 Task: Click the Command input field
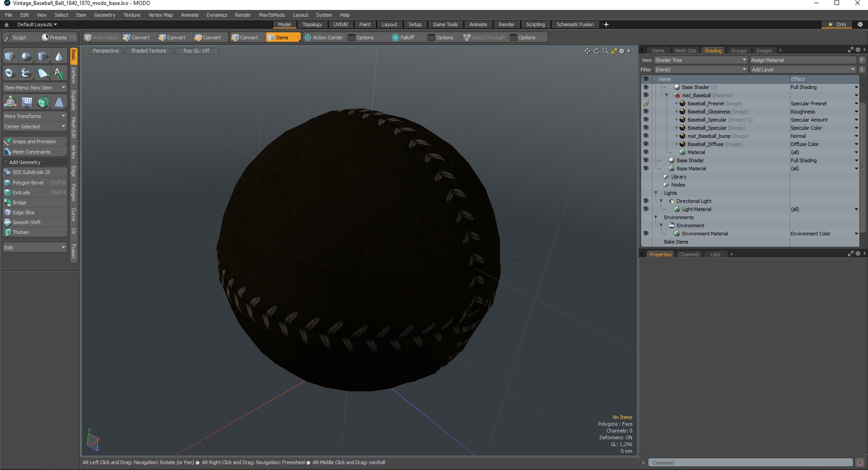pyautogui.click(x=750, y=463)
